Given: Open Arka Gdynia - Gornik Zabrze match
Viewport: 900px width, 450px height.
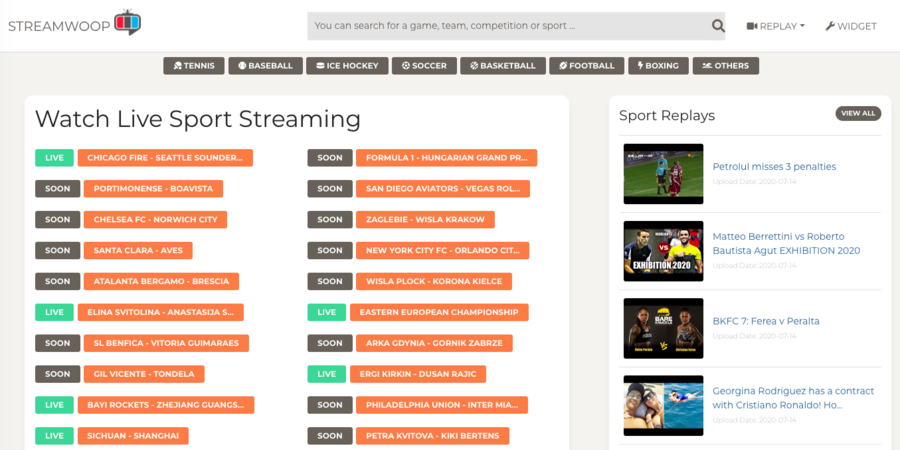Looking at the screenshot, I should point(435,343).
